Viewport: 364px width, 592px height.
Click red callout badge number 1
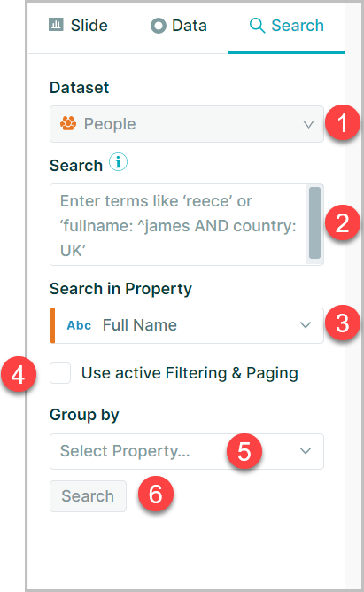pyautogui.click(x=342, y=122)
